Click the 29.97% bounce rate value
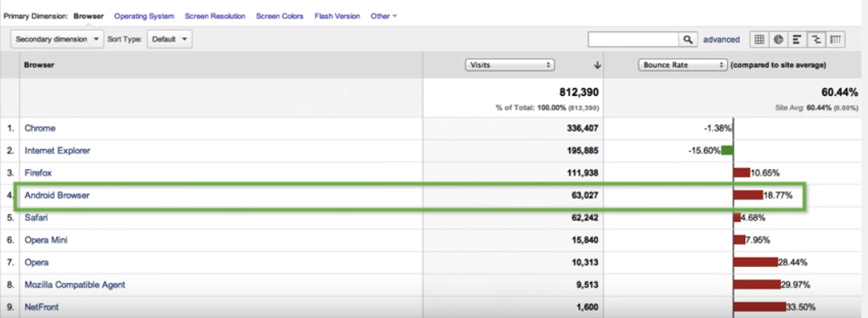This screenshot has height=318, width=868. [796, 285]
